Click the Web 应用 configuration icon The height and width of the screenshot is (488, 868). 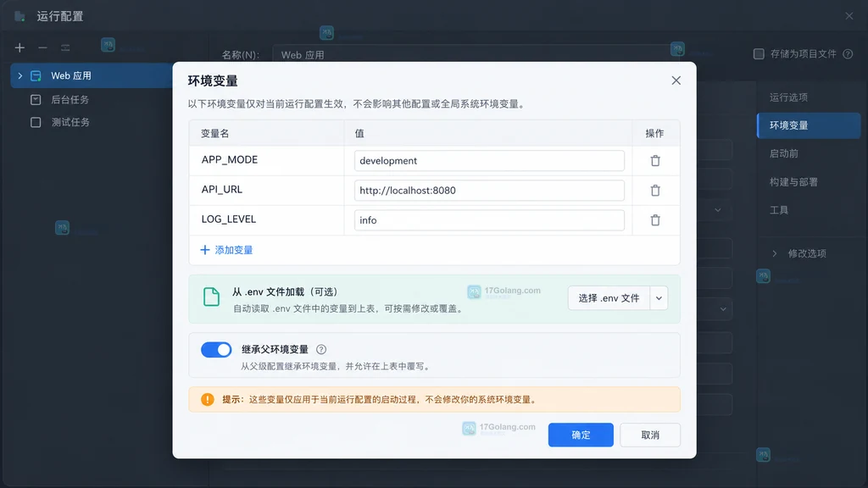36,75
